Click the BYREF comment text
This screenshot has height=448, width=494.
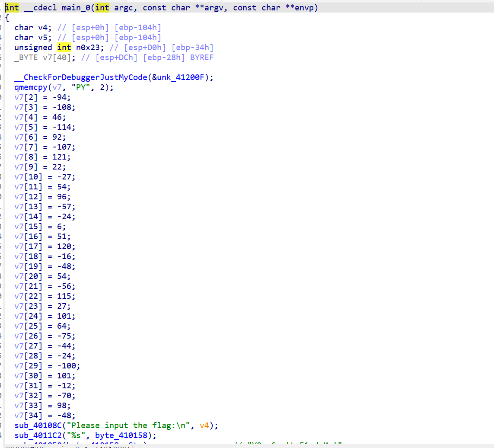[x=202, y=58]
